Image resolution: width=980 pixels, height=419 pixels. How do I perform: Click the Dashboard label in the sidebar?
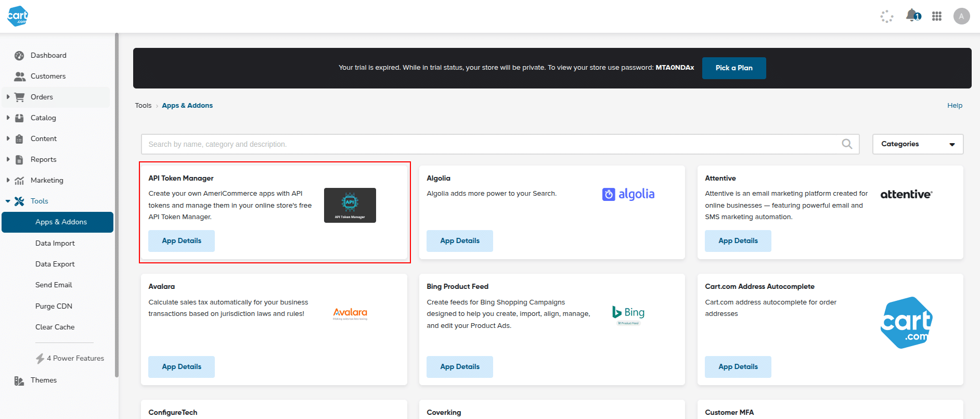click(x=48, y=55)
